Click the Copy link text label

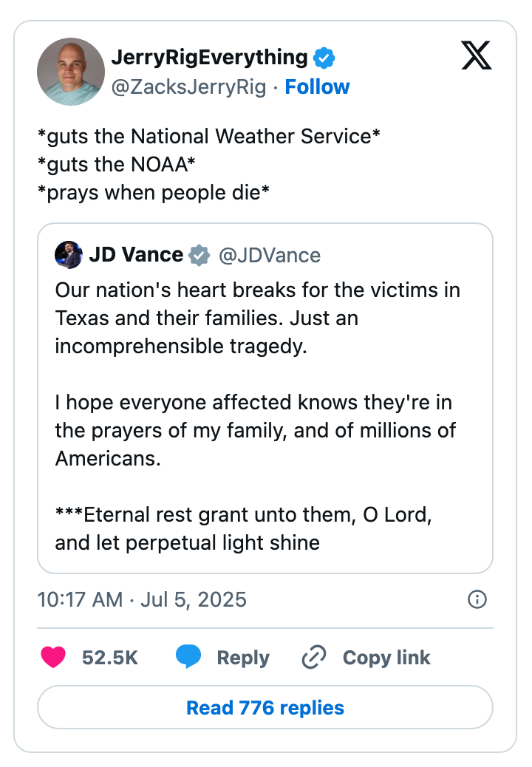point(386,657)
